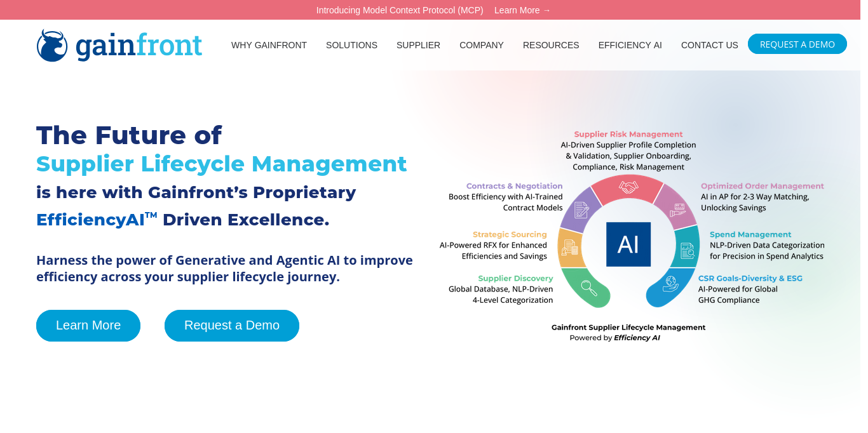Expand the Company navigation menu
Viewport: 868px width, 433px height.
pyautogui.click(x=481, y=45)
